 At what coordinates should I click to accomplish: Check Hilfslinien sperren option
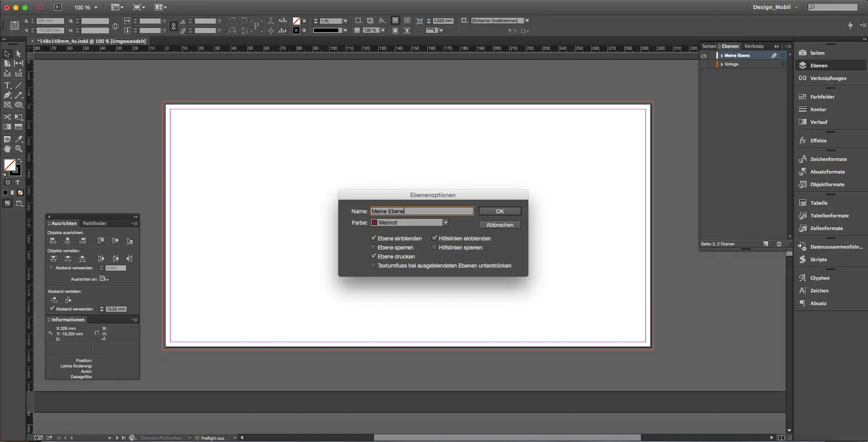(434, 248)
